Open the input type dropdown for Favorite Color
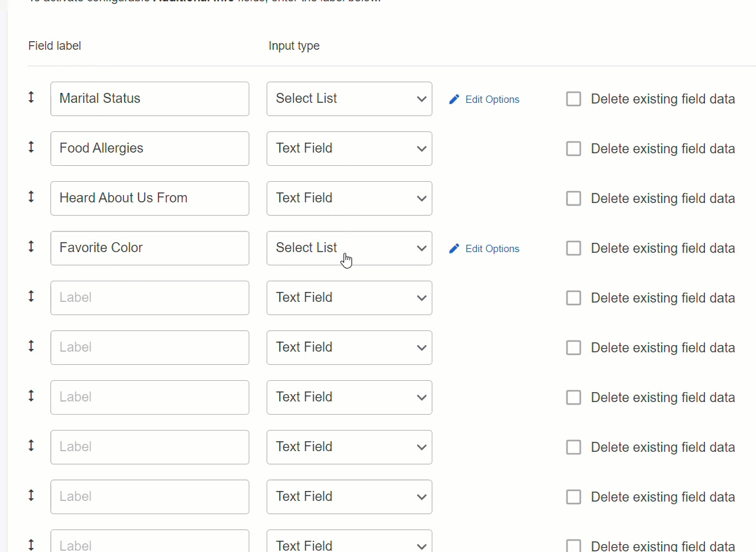Viewport: 756px width, 552px height. coord(349,247)
